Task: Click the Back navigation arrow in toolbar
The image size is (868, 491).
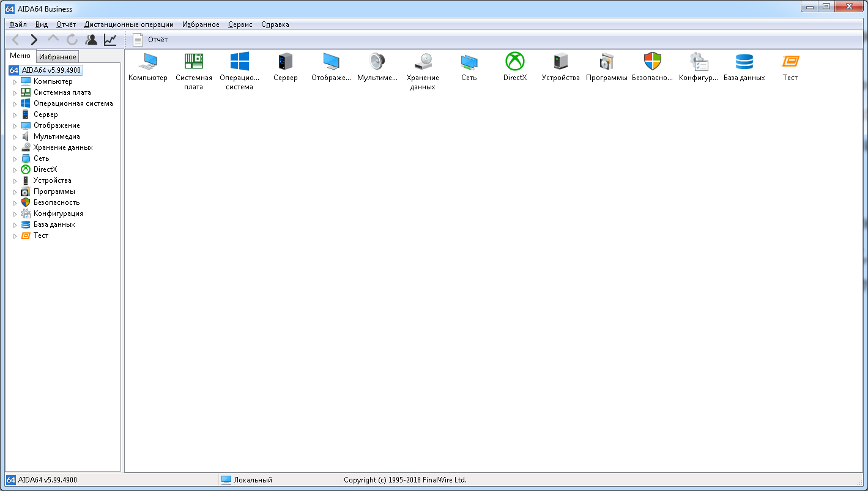Action: (16, 40)
